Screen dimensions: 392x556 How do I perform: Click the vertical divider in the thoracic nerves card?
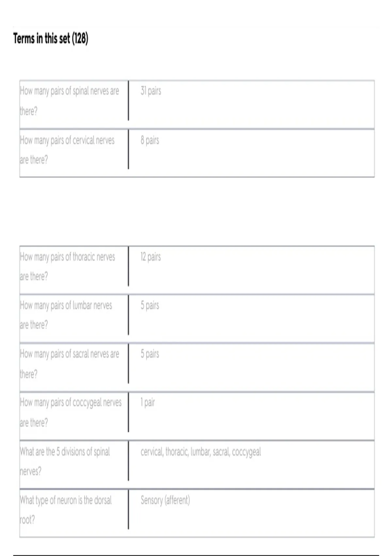(128, 266)
